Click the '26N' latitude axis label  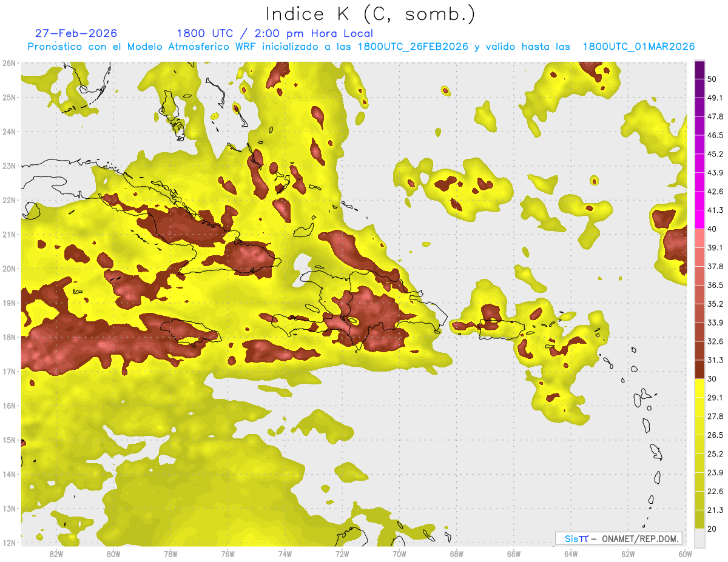pos(9,63)
